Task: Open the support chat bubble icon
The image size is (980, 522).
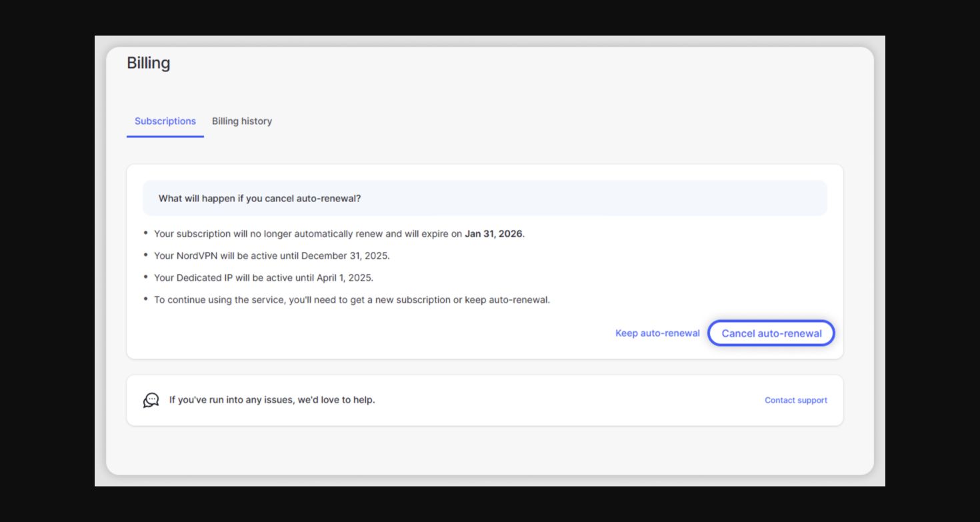Action: tap(151, 400)
